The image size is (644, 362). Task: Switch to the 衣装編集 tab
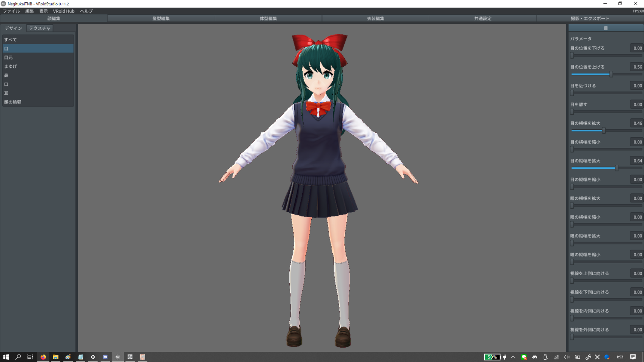click(x=375, y=18)
